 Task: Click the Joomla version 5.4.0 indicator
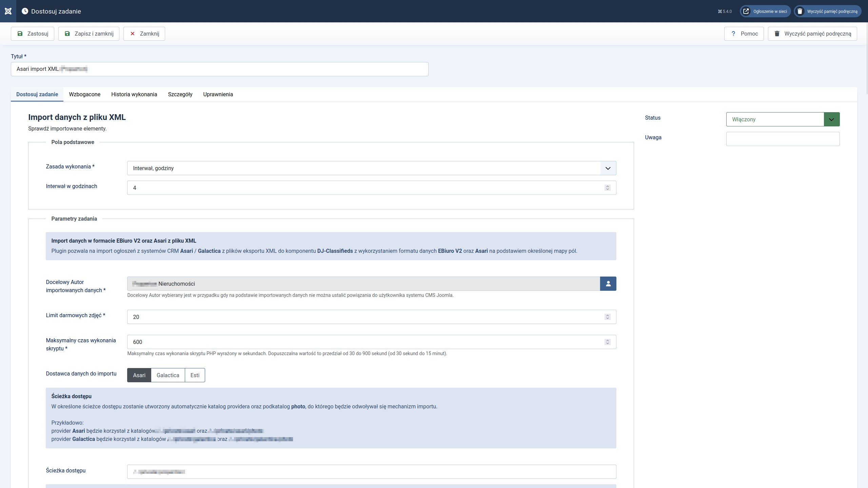[x=725, y=12]
